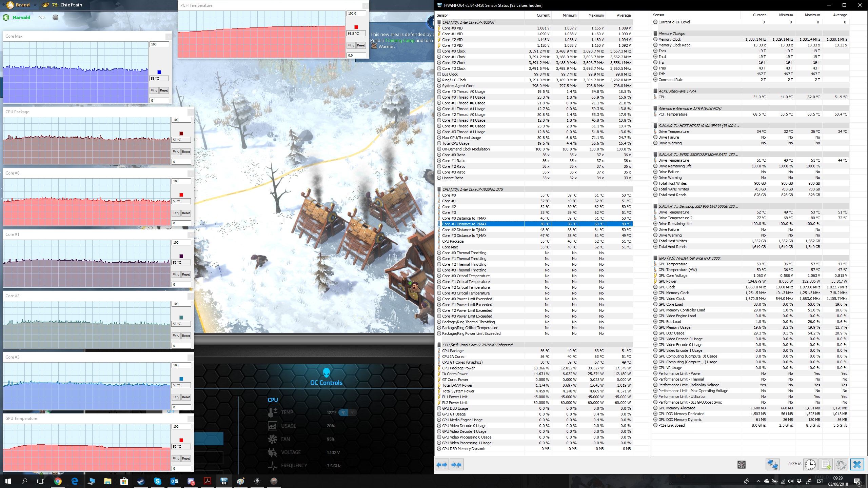Select the CPU Package Power row
The image size is (868, 488).
pos(534,368)
